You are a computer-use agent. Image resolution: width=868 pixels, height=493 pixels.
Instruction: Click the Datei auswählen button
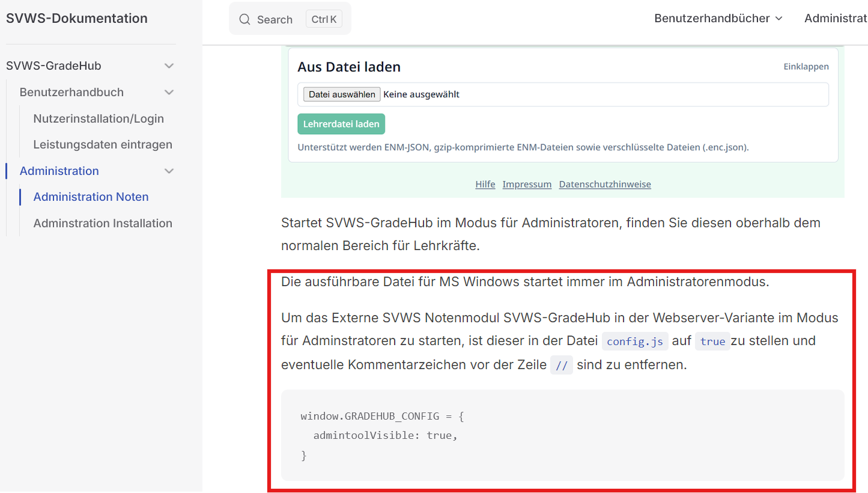[342, 94]
